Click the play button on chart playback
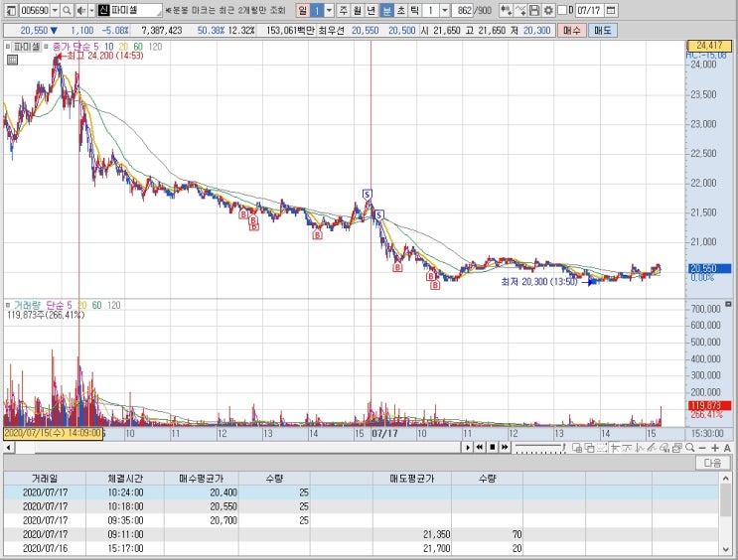This screenshot has height=560, width=738. point(468,447)
